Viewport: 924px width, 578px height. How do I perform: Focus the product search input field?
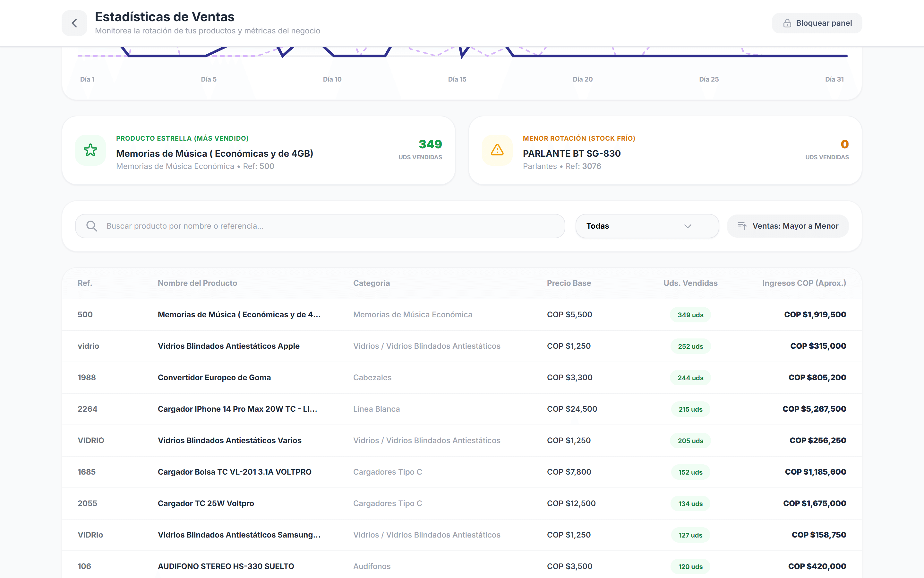[x=320, y=226]
